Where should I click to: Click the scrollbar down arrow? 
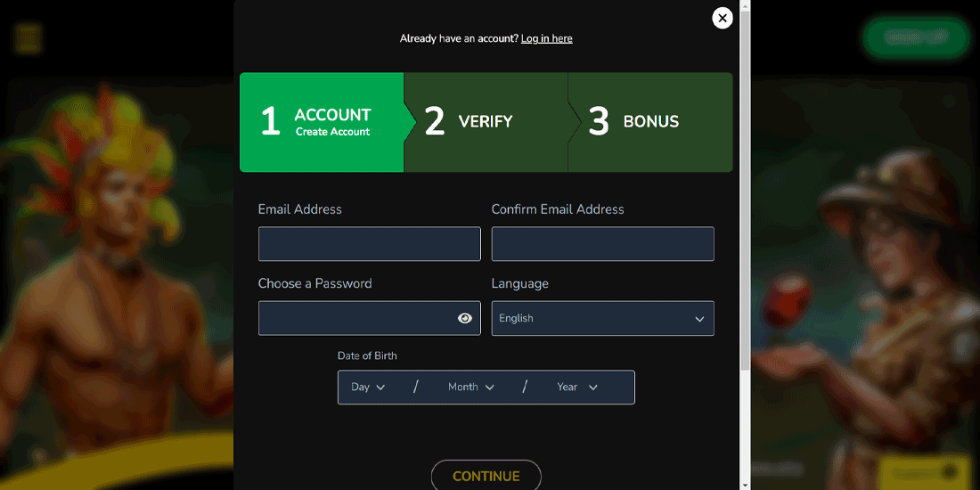coord(746,485)
